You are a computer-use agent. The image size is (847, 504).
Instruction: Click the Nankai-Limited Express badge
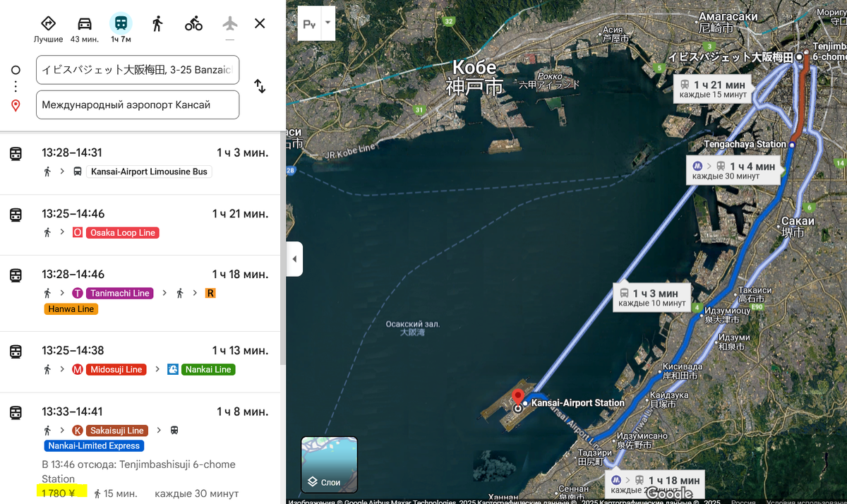(x=95, y=446)
